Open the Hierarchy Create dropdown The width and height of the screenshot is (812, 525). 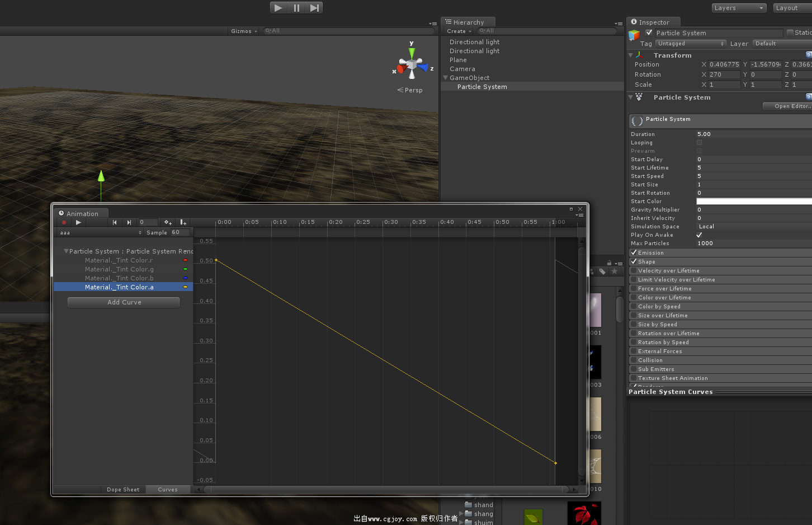459,31
